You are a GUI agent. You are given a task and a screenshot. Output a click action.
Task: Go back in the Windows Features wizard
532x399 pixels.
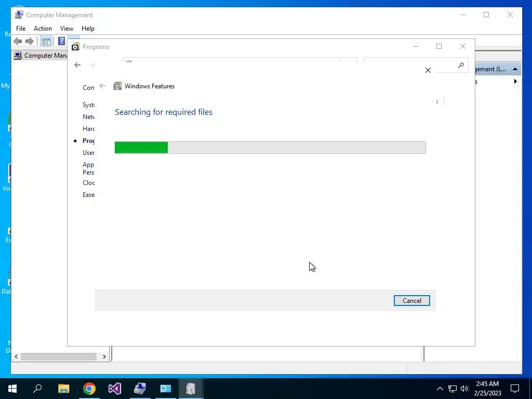(102, 86)
